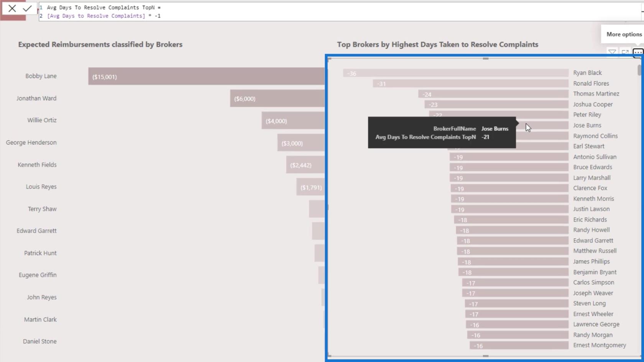Click the Daniel Stone axis label
This screenshot has height=362, width=644.
click(x=40, y=341)
